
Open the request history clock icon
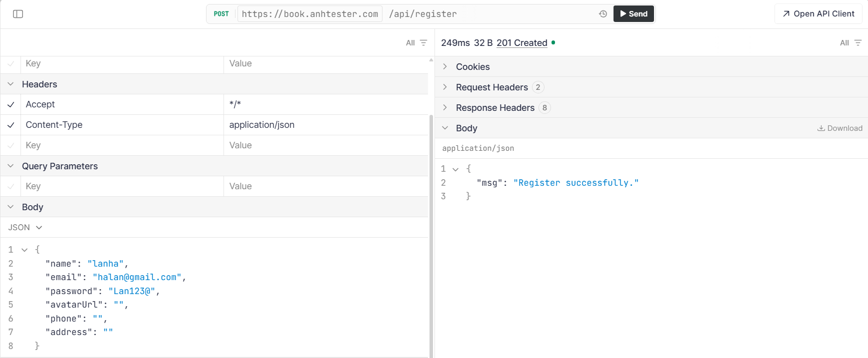coord(603,14)
